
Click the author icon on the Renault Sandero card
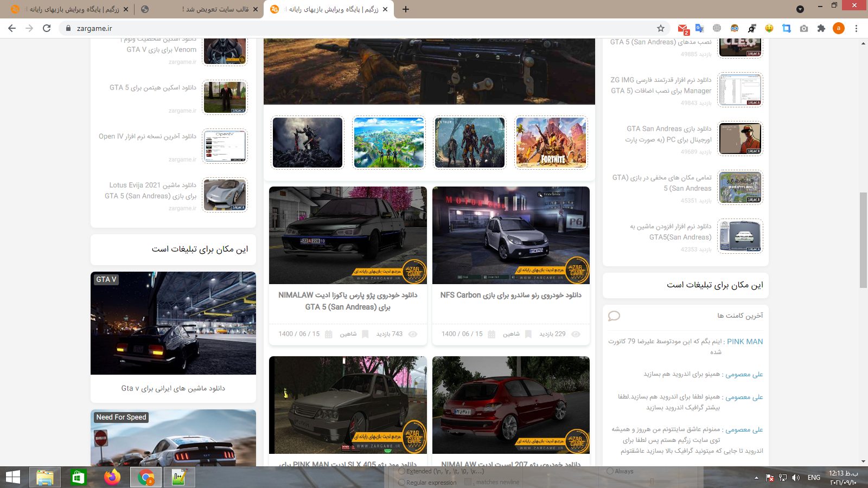[x=528, y=334]
